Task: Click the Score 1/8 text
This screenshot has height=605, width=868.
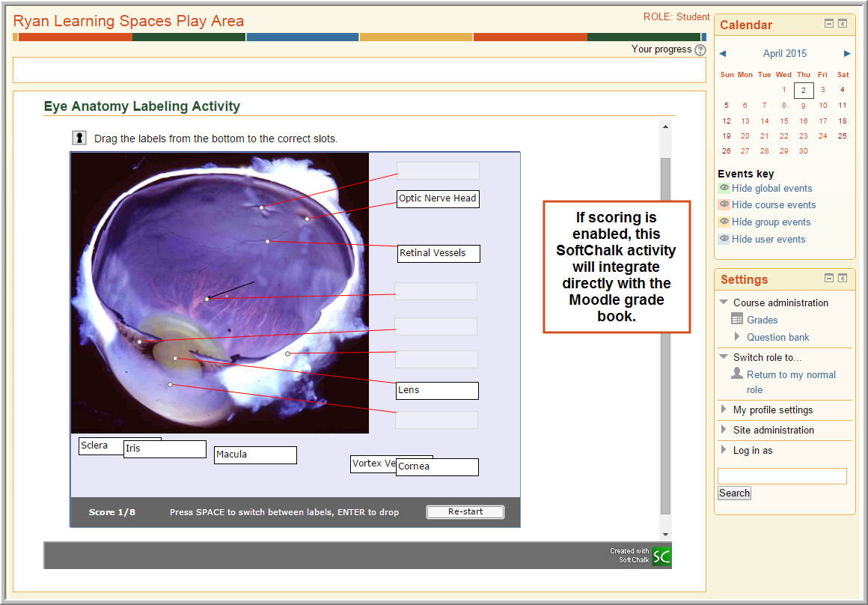Action: pos(111,512)
